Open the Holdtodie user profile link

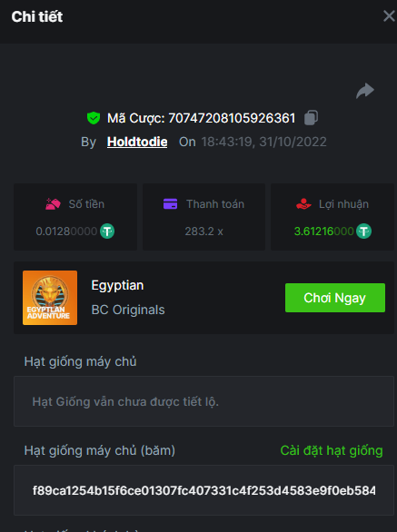(x=137, y=142)
